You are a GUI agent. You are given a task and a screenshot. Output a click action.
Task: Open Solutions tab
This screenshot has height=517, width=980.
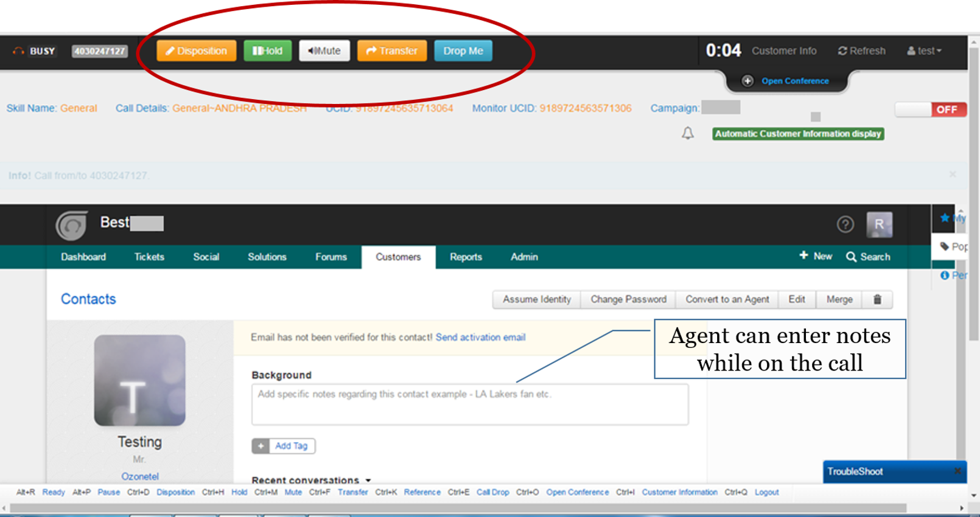pyautogui.click(x=267, y=257)
